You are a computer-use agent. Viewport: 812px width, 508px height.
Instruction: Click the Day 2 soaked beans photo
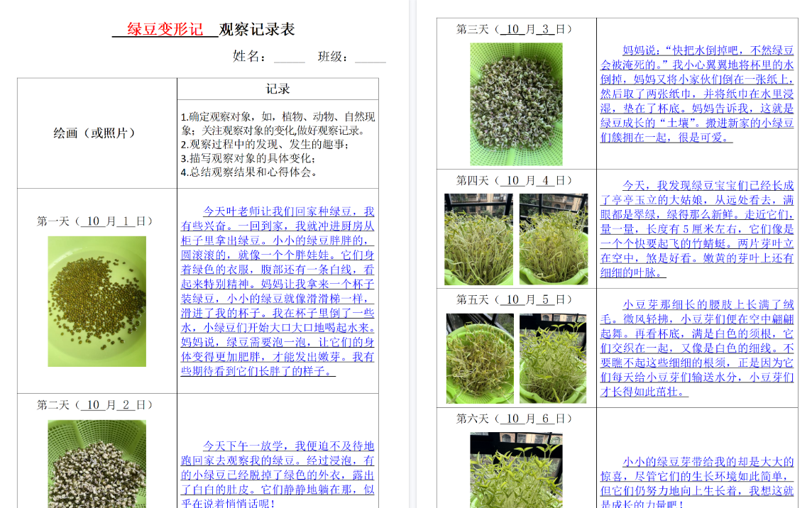tap(95, 465)
